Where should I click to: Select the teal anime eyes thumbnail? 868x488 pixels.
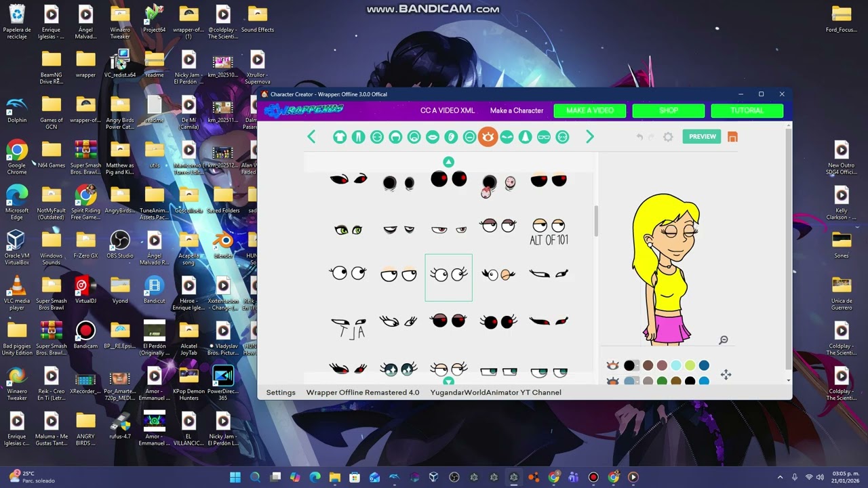(398, 369)
